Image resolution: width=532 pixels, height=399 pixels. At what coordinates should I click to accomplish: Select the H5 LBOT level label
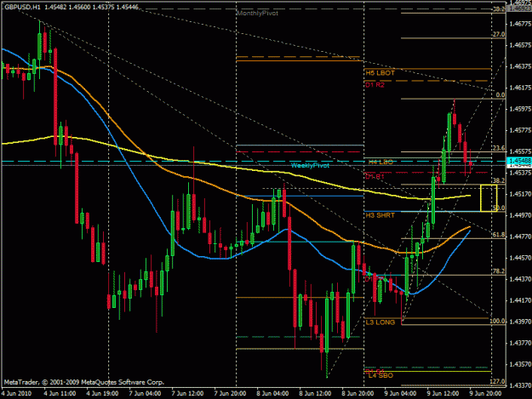tap(380, 73)
